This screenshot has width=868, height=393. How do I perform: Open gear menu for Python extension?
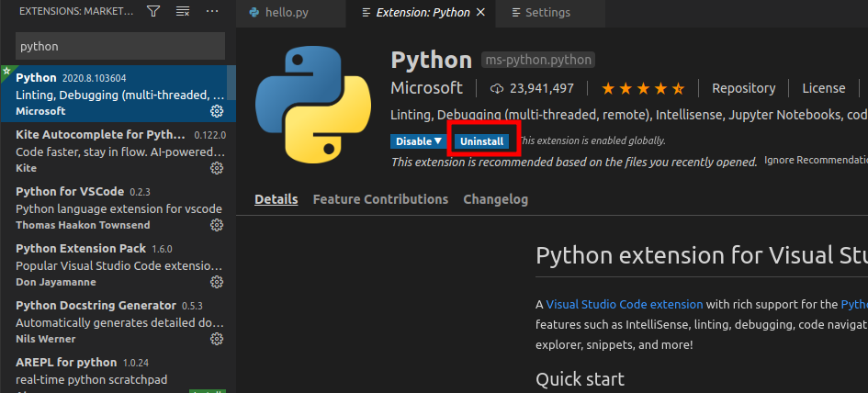tap(217, 111)
